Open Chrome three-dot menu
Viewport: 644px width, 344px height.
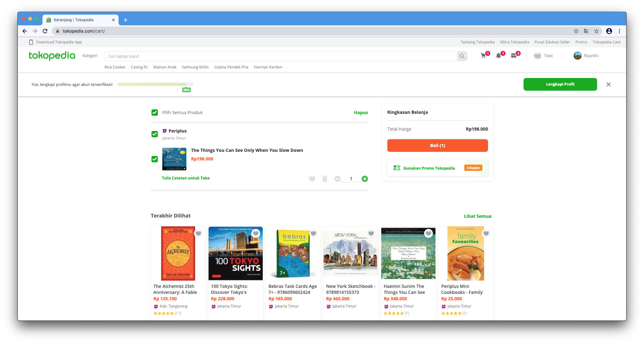pyautogui.click(x=619, y=31)
